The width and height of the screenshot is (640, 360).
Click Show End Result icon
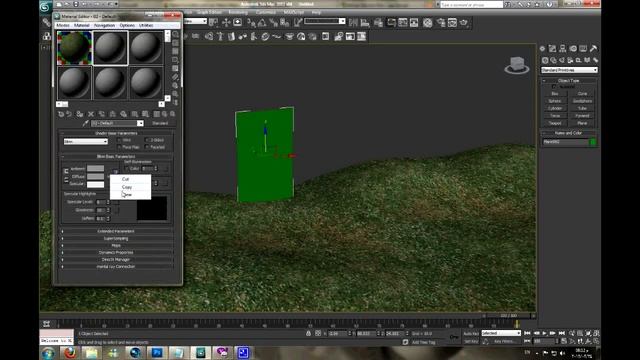156,114
